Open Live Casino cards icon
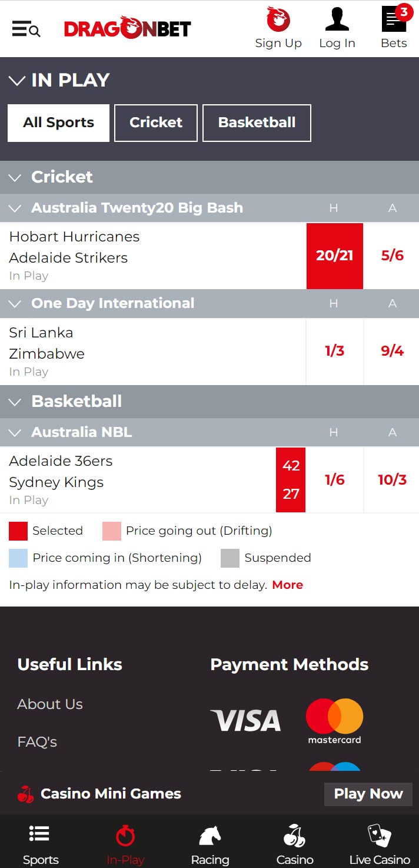Image resolution: width=419 pixels, height=868 pixels. pyautogui.click(x=380, y=835)
